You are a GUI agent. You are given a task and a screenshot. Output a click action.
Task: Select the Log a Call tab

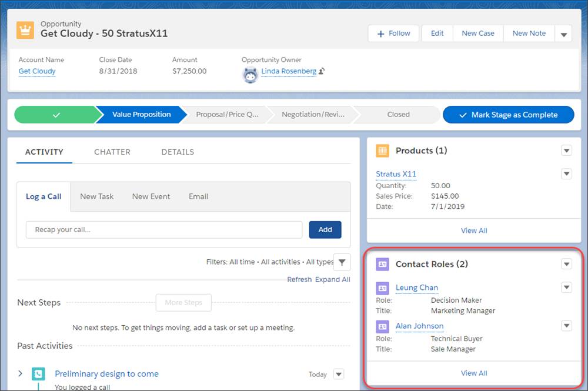click(x=44, y=196)
